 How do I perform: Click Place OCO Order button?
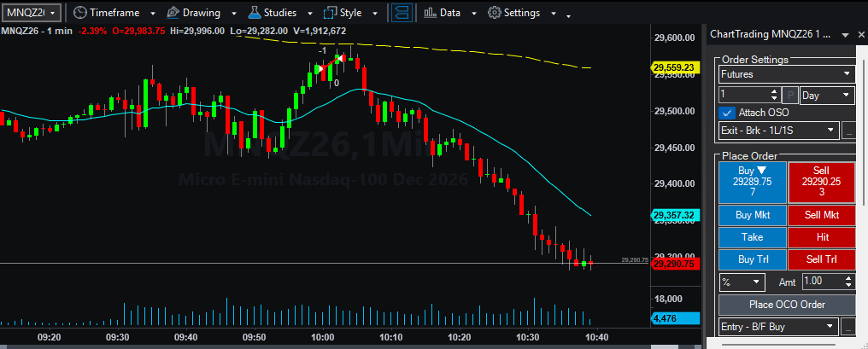[x=787, y=305]
